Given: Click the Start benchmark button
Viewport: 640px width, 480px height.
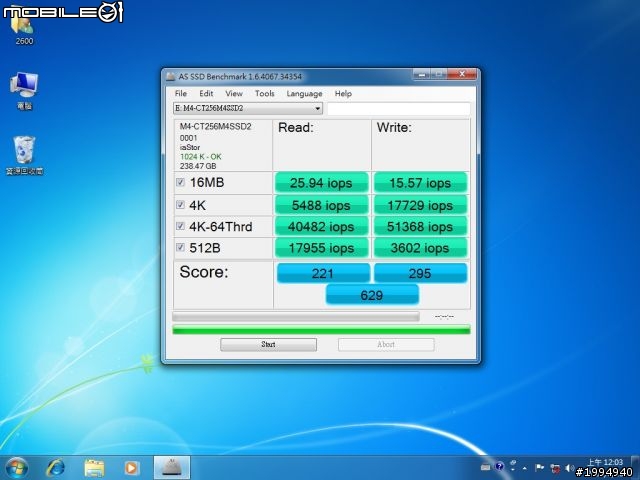Looking at the screenshot, I should pyautogui.click(x=268, y=344).
